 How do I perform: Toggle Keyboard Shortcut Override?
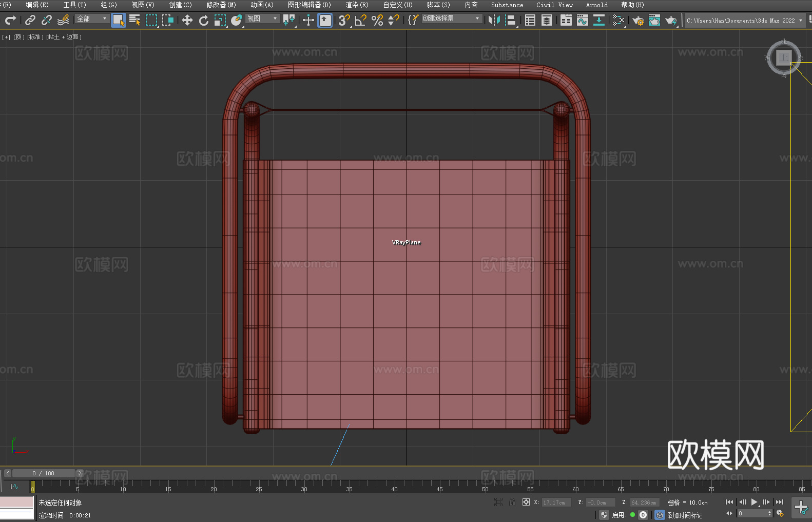click(325, 20)
